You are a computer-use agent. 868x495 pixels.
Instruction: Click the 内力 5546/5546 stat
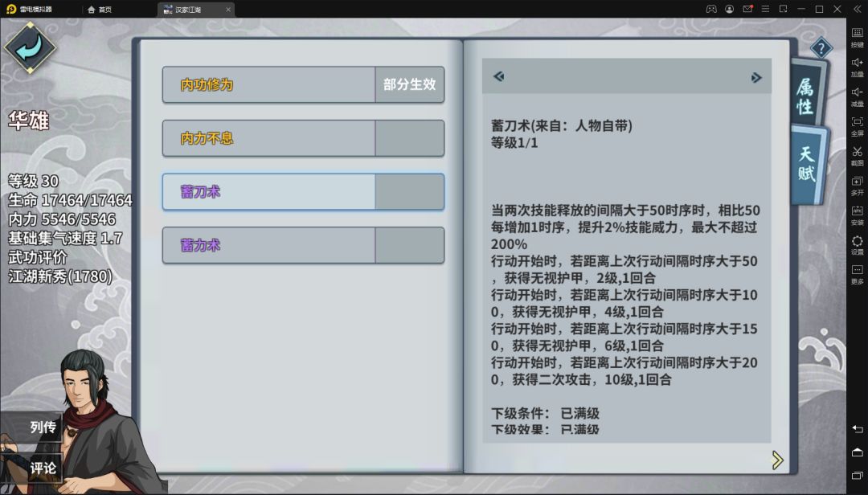point(62,219)
